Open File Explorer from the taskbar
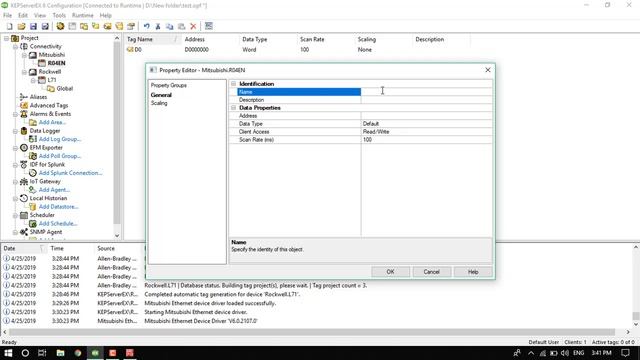Image resolution: width=640 pixels, height=360 pixels. click(x=60, y=353)
